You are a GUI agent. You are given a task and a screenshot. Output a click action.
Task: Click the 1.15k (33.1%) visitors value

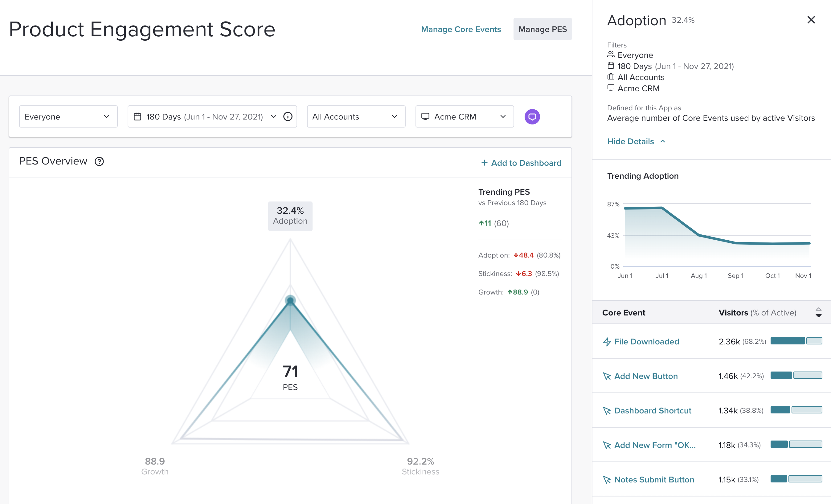739,479
